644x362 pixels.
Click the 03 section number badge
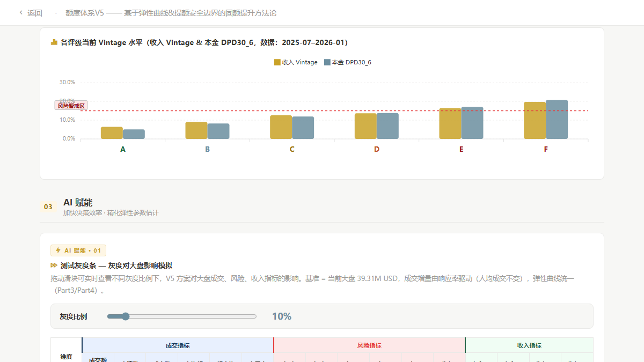[48, 206]
